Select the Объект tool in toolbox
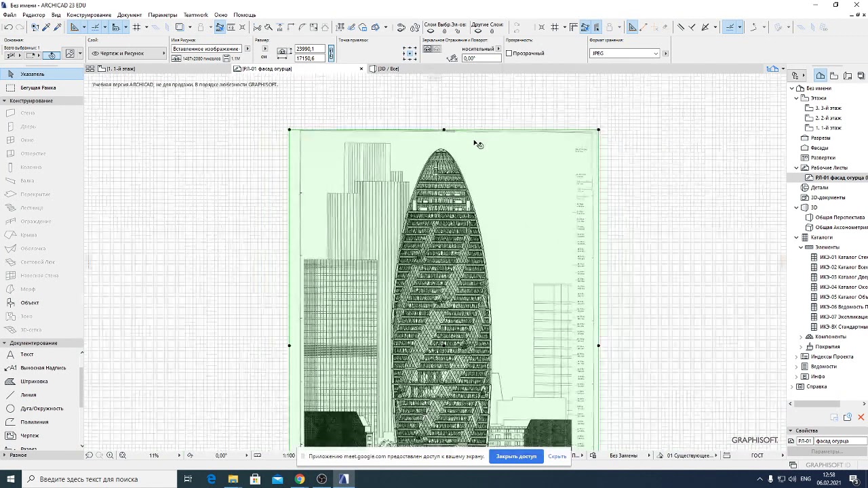The width and height of the screenshot is (868, 488). pos(41,302)
